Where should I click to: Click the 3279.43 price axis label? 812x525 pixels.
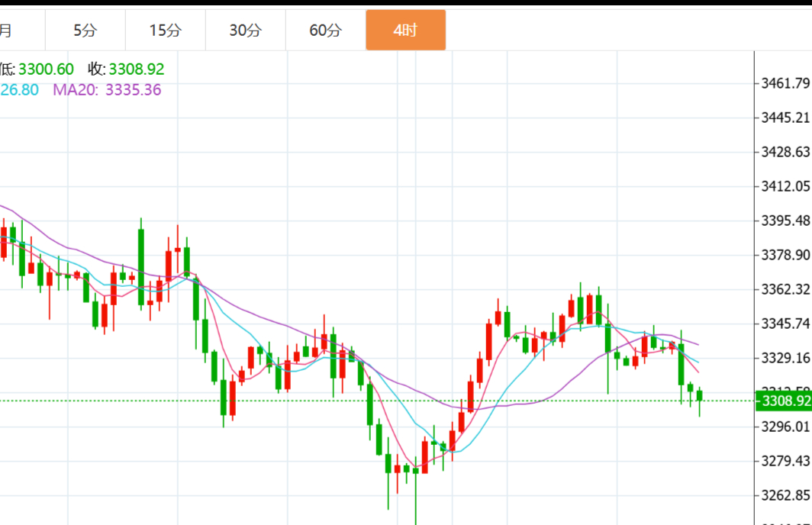click(x=785, y=461)
